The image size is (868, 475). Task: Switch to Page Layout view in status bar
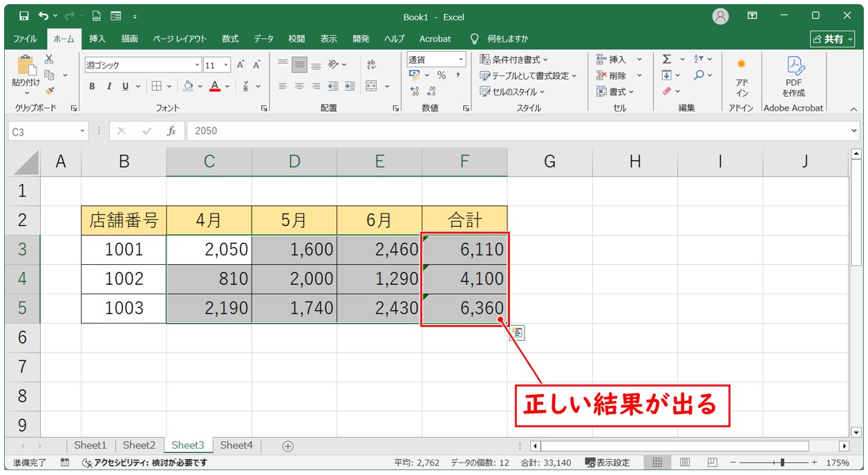coord(684,463)
